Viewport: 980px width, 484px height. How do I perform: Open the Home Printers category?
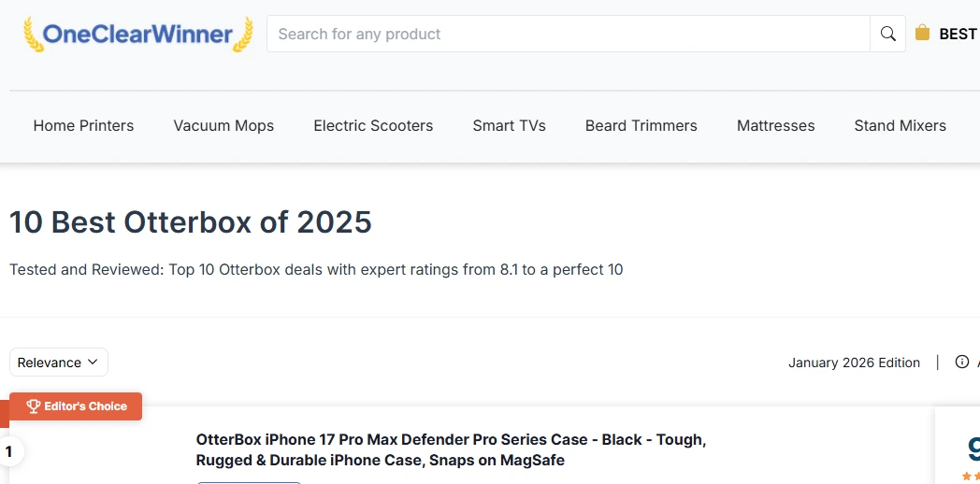[83, 126]
